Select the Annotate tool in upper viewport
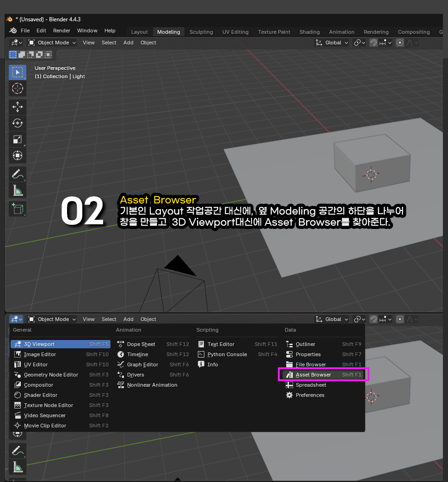The height and width of the screenshot is (482, 448). coord(18,174)
